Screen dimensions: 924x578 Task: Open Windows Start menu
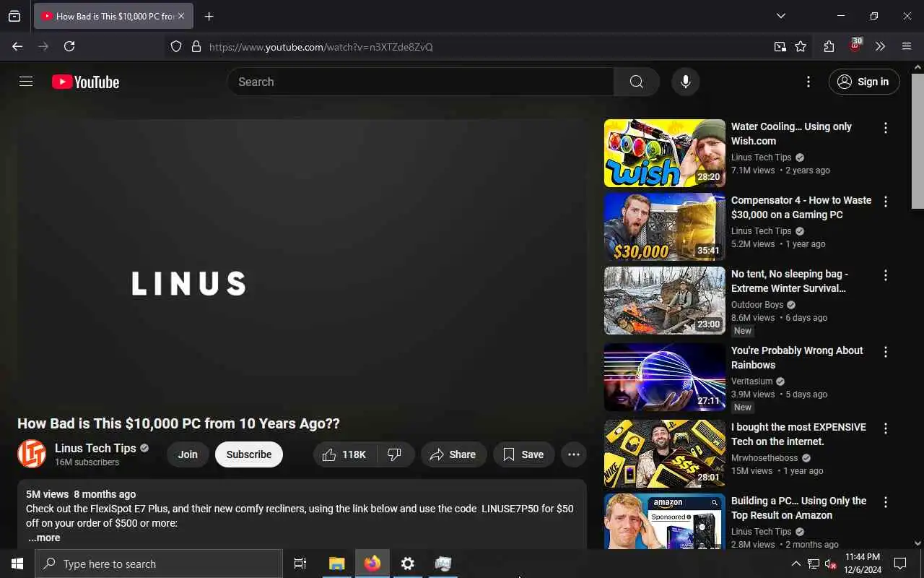(x=17, y=564)
